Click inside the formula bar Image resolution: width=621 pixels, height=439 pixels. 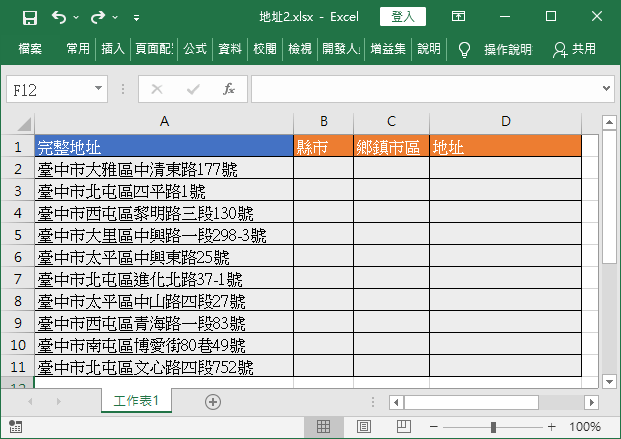coord(426,89)
